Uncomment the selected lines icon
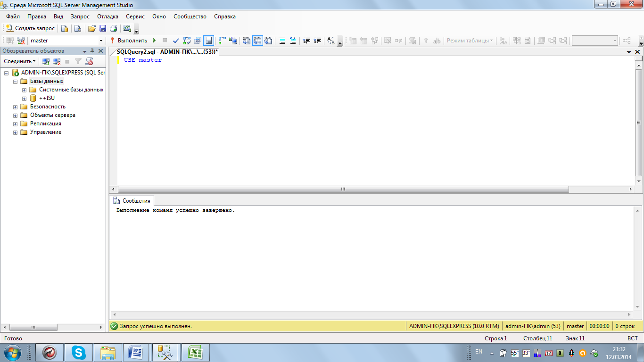Image resolution: width=644 pixels, height=362 pixels. point(293,41)
